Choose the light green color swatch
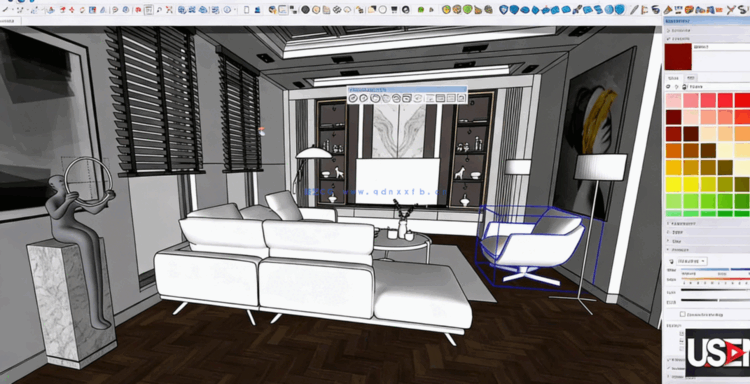Viewport: 750px width, 384px height. tap(673, 201)
